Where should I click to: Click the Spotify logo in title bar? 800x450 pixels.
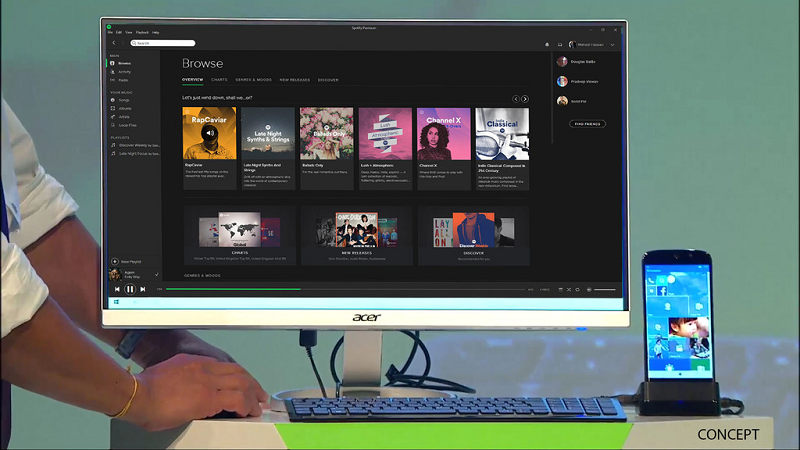109,27
